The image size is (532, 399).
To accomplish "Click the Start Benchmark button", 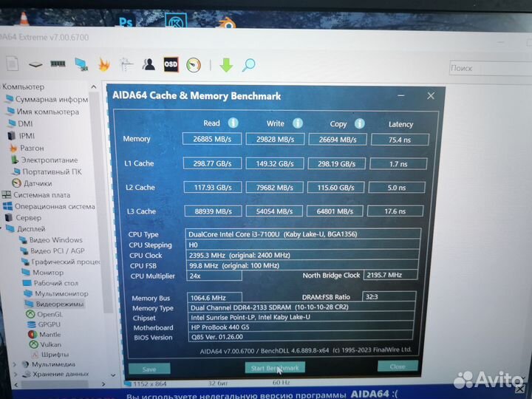I will (275, 367).
